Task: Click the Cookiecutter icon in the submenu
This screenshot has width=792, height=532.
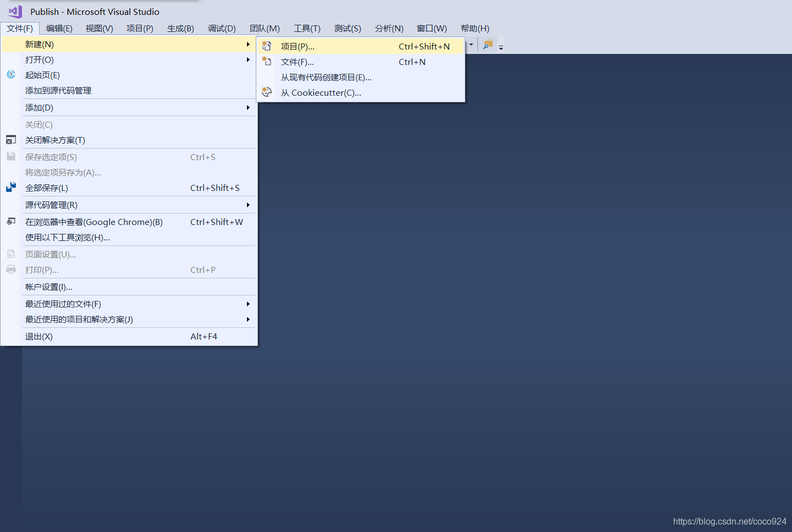Action: (x=267, y=92)
